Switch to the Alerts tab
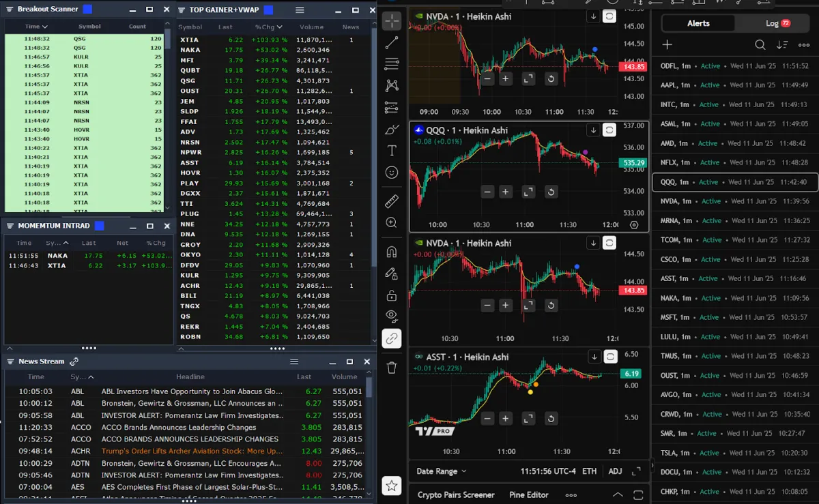The height and width of the screenshot is (504, 819). coord(698,23)
